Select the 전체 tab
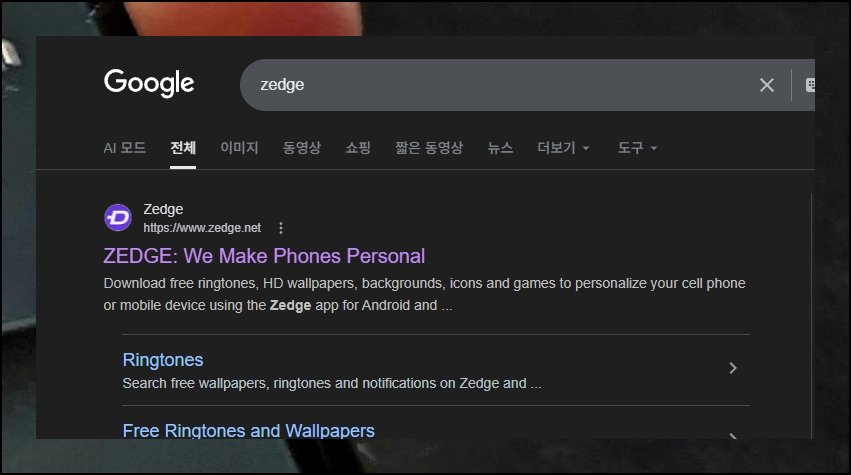The image size is (851, 475). [183, 148]
